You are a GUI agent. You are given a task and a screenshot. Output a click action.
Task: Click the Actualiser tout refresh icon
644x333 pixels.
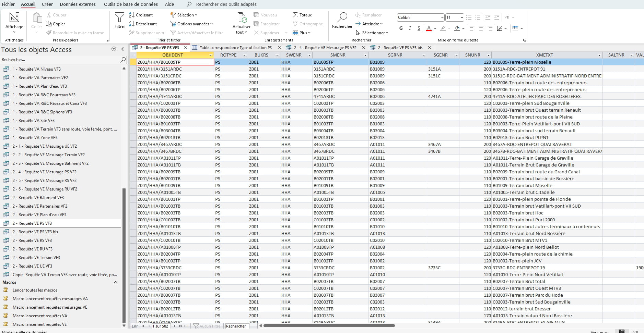coord(242,18)
